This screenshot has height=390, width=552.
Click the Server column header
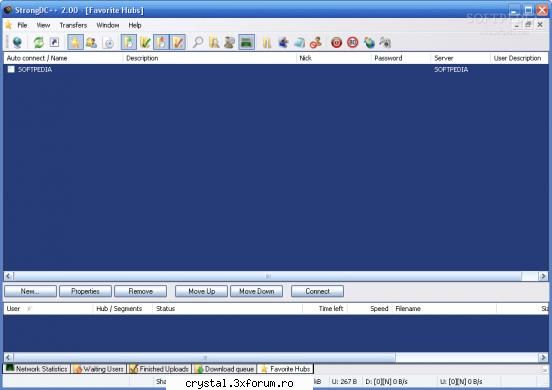pos(460,58)
